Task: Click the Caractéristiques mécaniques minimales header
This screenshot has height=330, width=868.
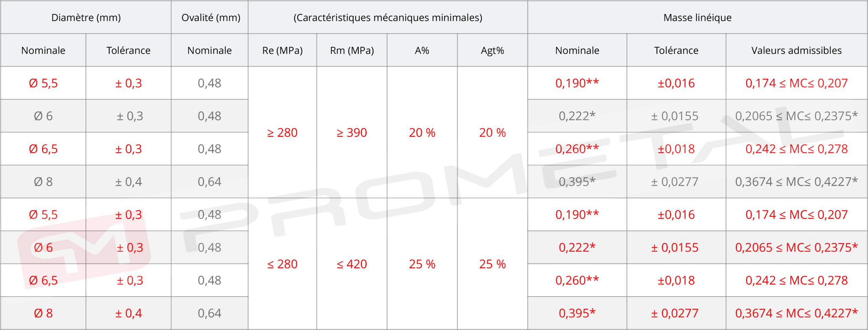Action: click(x=388, y=17)
